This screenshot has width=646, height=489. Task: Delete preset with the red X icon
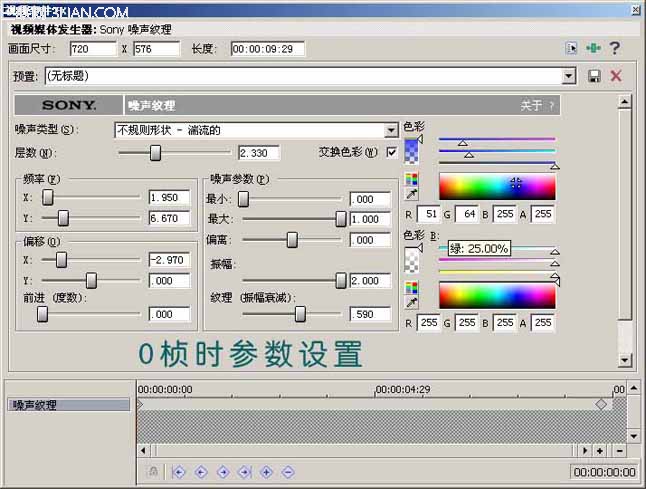click(x=616, y=76)
